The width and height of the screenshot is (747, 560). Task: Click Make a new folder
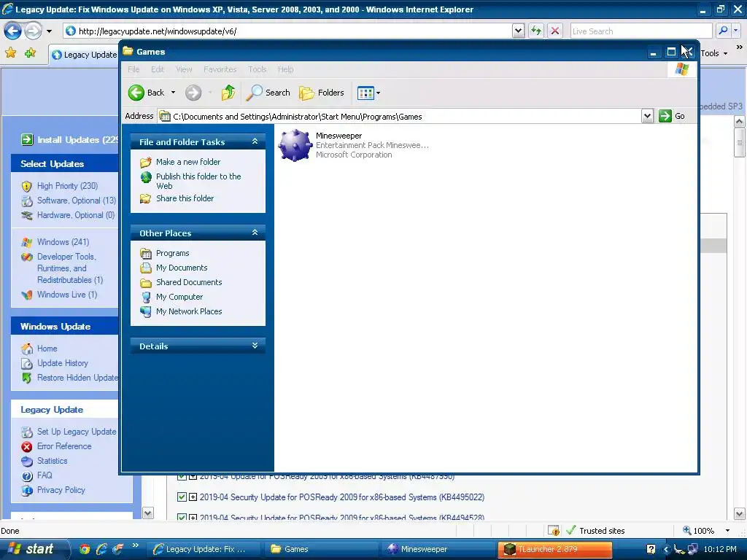coord(188,162)
